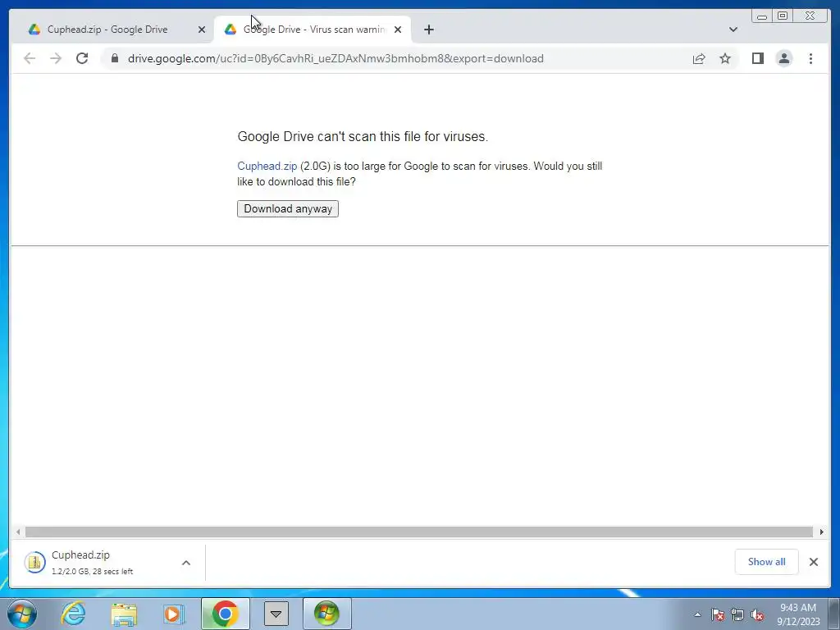This screenshot has height=630, width=840.
Task: Click the scrollbar left arrow
Action: tap(18, 532)
